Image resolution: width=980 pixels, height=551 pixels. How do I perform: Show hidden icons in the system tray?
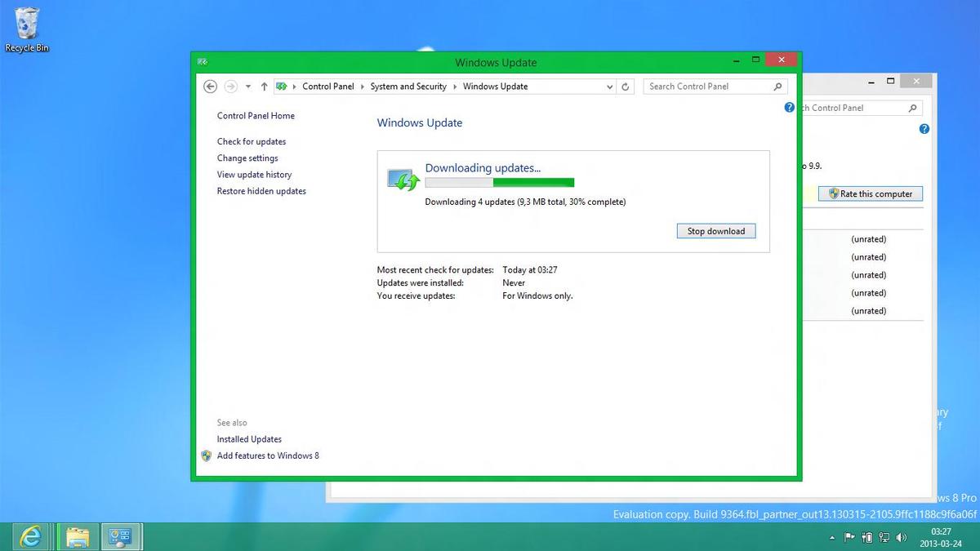pyautogui.click(x=832, y=538)
